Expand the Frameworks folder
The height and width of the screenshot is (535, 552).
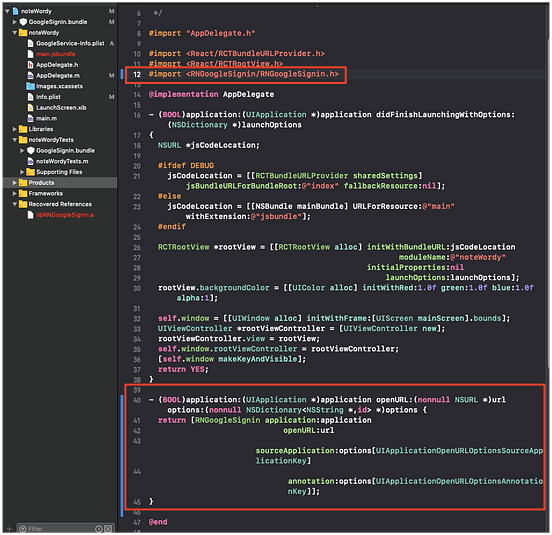[x=14, y=194]
